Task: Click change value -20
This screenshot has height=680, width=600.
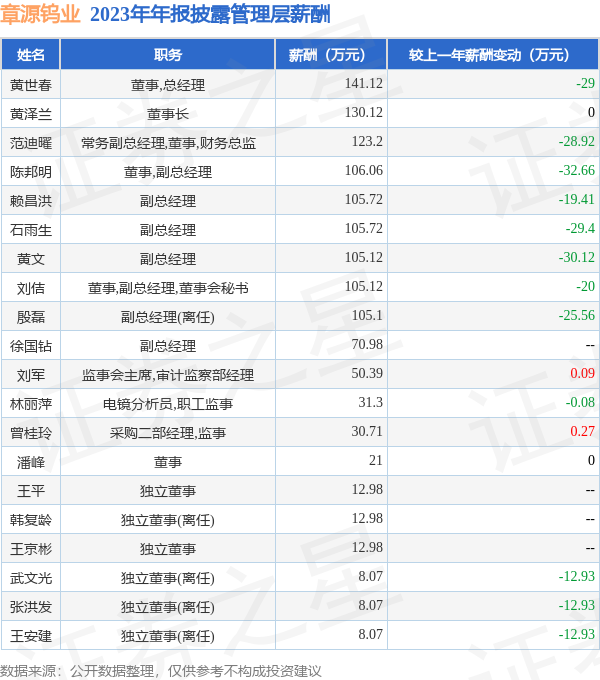Action: tap(585, 287)
